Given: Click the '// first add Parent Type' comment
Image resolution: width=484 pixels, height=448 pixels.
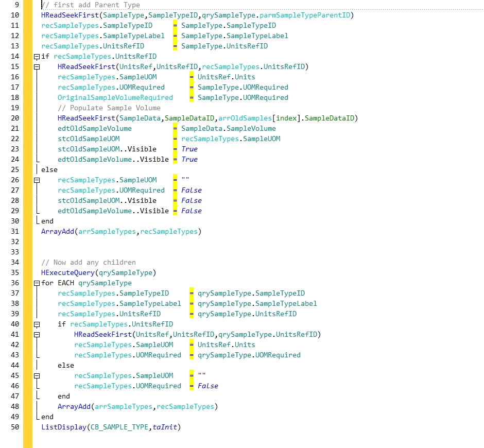Looking at the screenshot, I should (90, 5).
